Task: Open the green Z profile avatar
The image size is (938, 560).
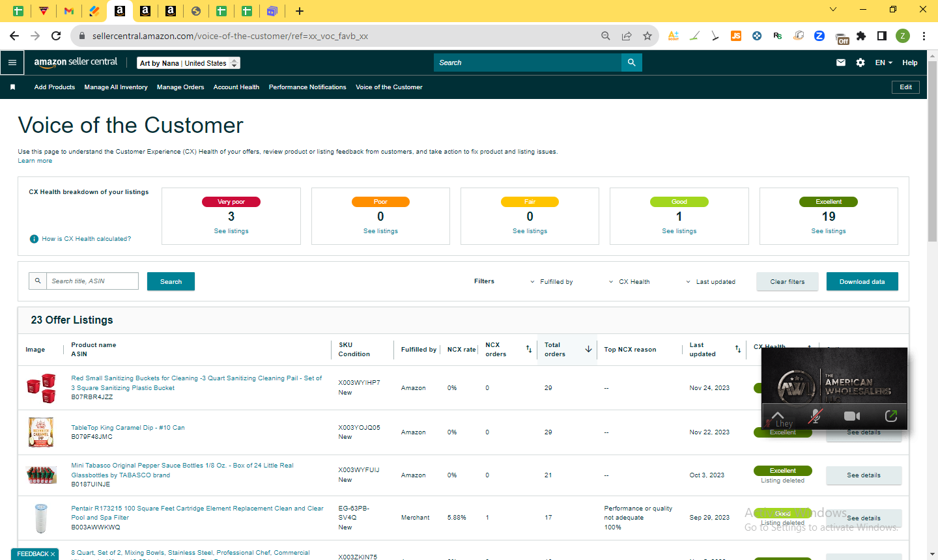Action: pyautogui.click(x=903, y=36)
